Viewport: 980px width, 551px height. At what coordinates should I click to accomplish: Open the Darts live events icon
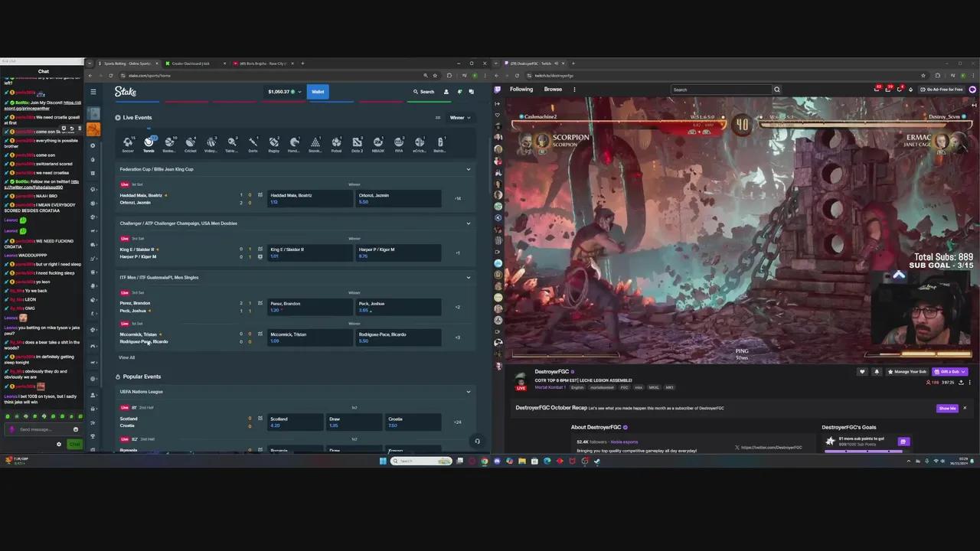click(253, 142)
